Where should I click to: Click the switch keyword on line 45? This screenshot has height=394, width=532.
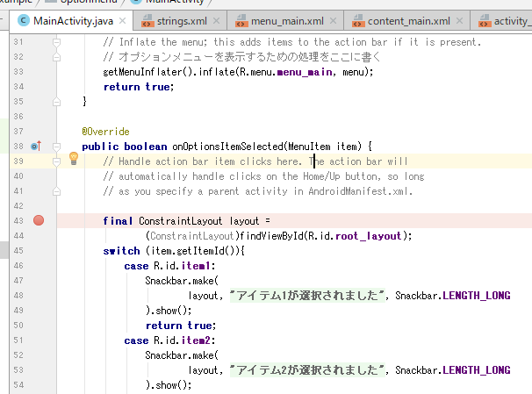[121, 251]
